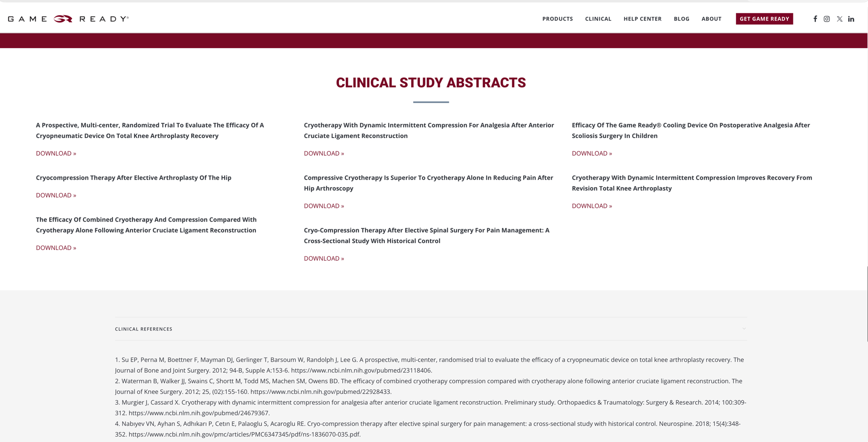Click the Game Ready logo
Viewport: 868px width, 442px height.
68,19
